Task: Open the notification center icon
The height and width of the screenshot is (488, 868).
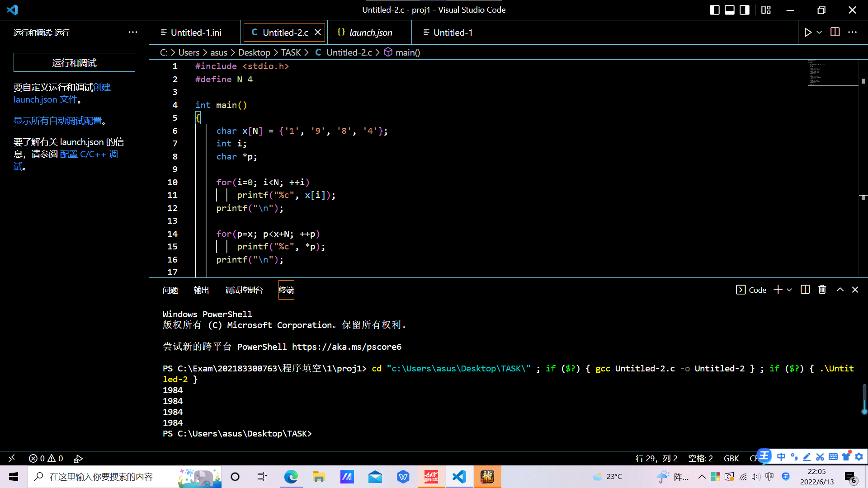Action: pyautogui.click(x=850, y=477)
